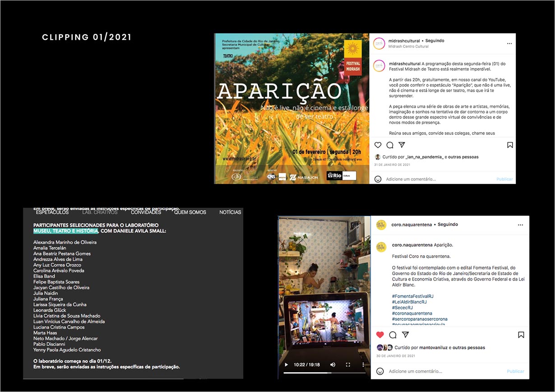Click the liker avatars next to mantovaniluz

[385, 348]
